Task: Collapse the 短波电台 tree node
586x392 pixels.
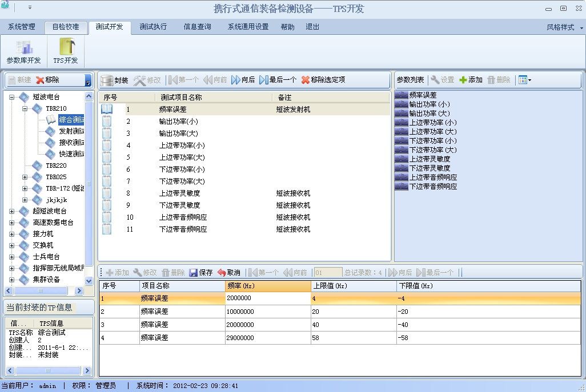Action: coord(11,97)
